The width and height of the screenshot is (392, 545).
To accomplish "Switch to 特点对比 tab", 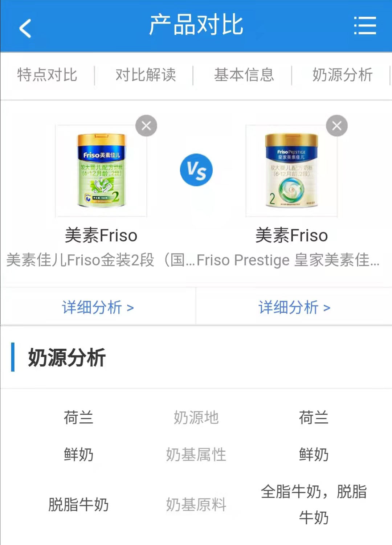I will [x=47, y=75].
